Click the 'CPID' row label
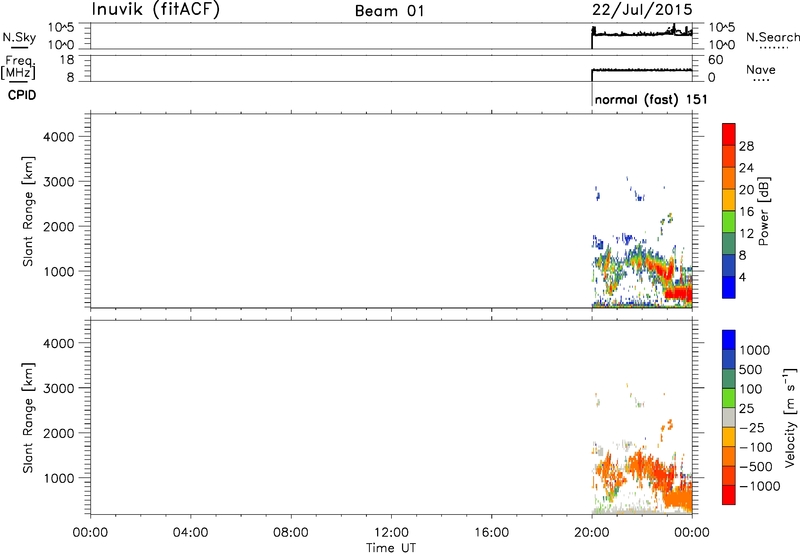Viewport: 800px width, 554px height. 22,95
